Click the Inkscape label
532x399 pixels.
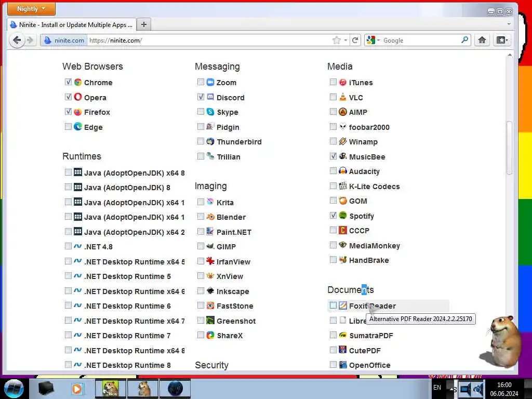233,291
